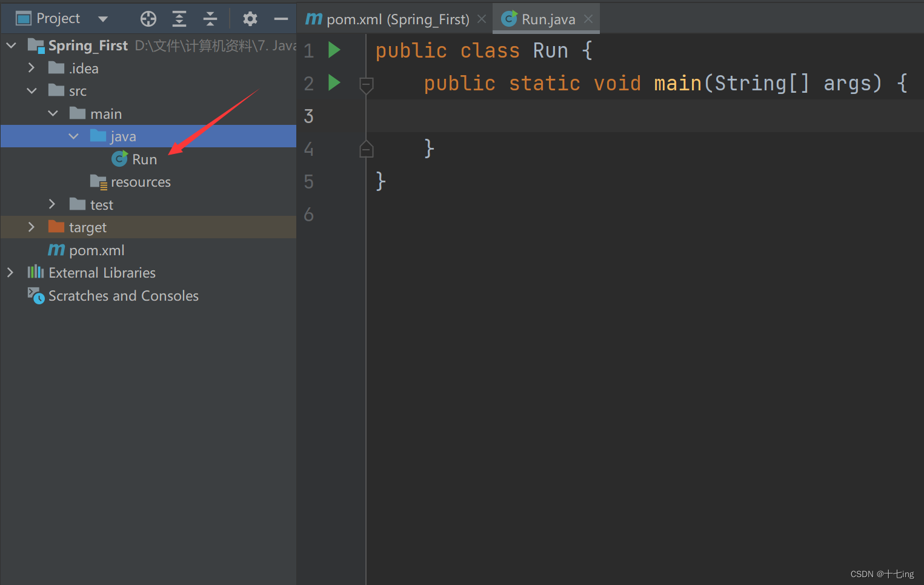Click line number 3 in the gutter

click(x=308, y=116)
